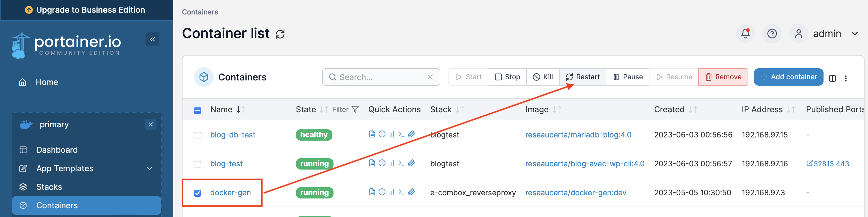This screenshot has height=217, width=868.
Task: Open image reseaucerta/docker-gen:dev
Action: point(576,193)
